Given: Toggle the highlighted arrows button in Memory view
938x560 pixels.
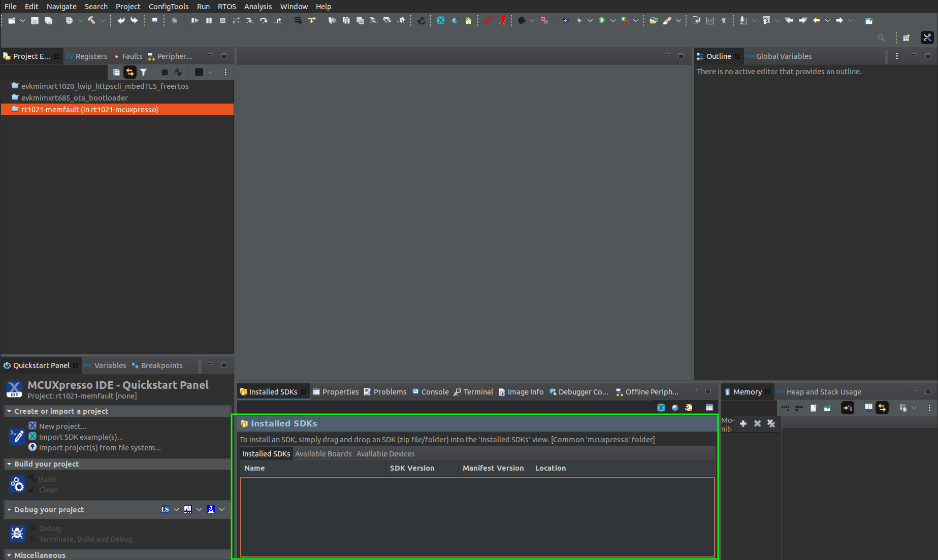Looking at the screenshot, I should click(882, 408).
